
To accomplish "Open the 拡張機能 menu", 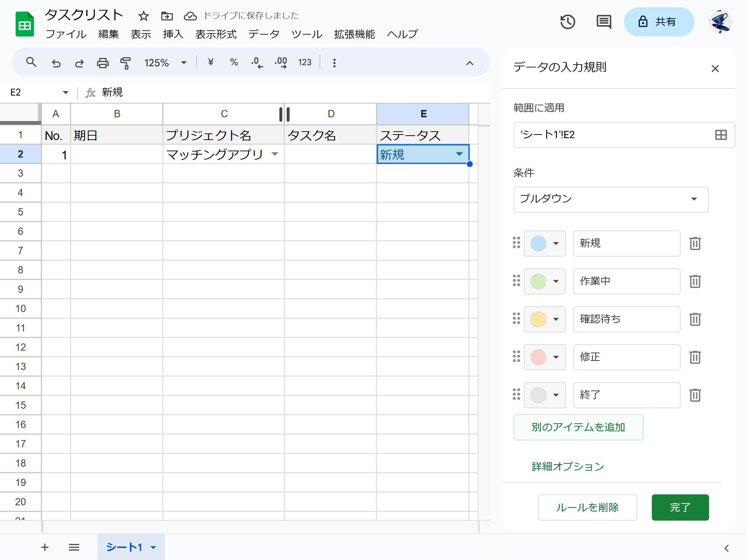I will click(x=355, y=34).
